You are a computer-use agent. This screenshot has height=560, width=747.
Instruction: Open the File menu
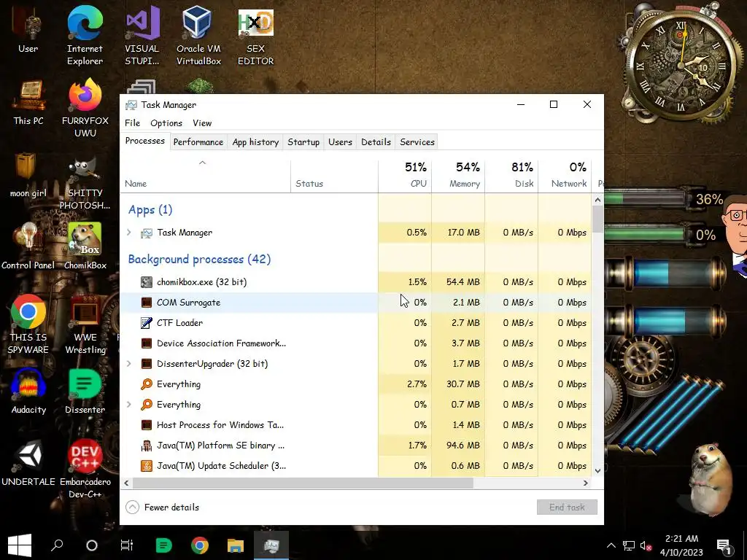pyautogui.click(x=133, y=122)
